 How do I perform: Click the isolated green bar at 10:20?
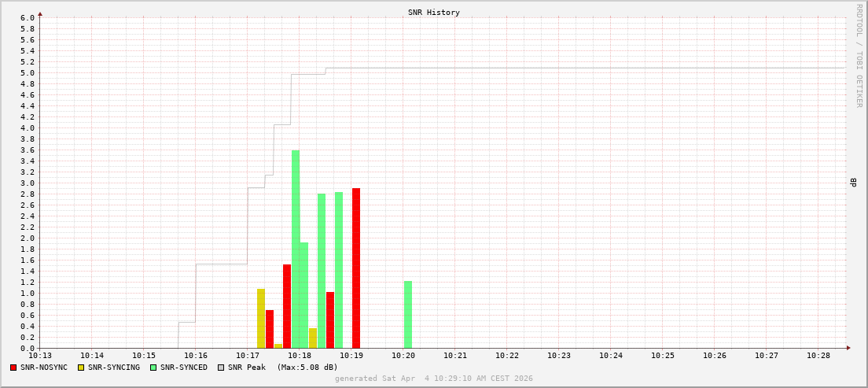[408, 315]
